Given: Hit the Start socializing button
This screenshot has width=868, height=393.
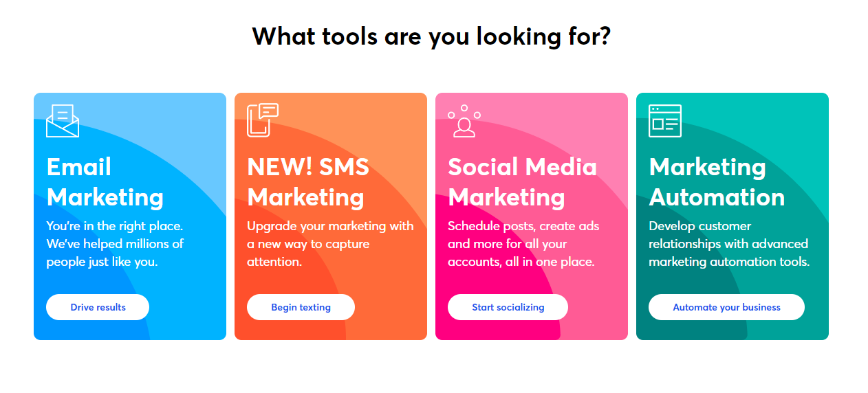Looking at the screenshot, I should point(508,307).
